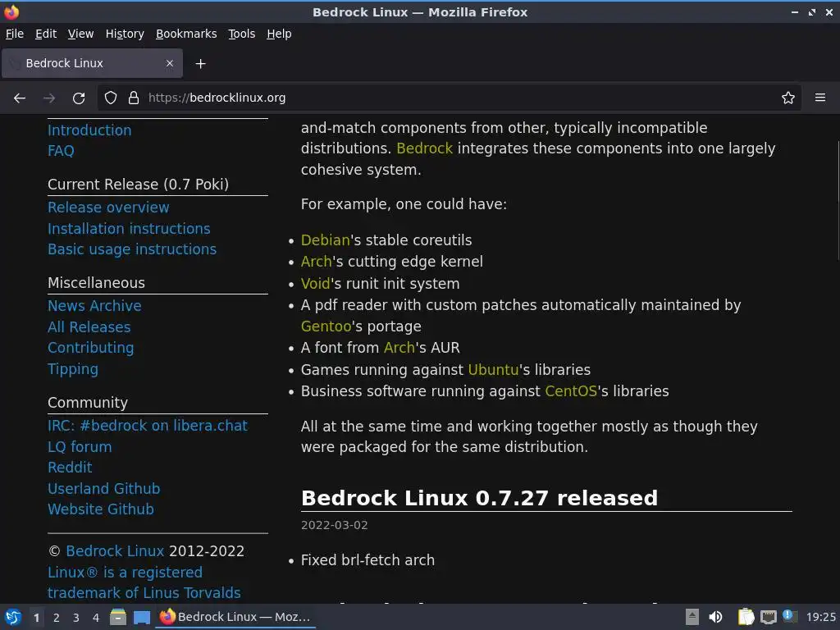
Task: Open the Website Github link
Action: tap(101, 509)
